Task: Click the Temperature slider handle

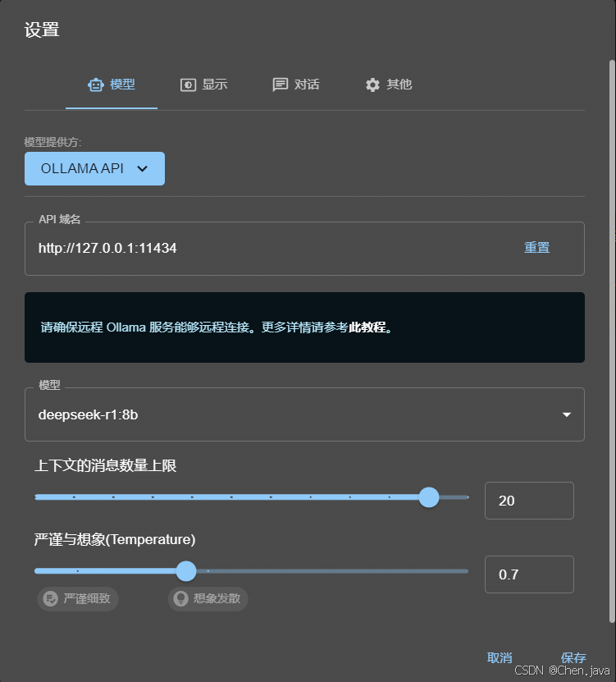Action: coord(186,571)
